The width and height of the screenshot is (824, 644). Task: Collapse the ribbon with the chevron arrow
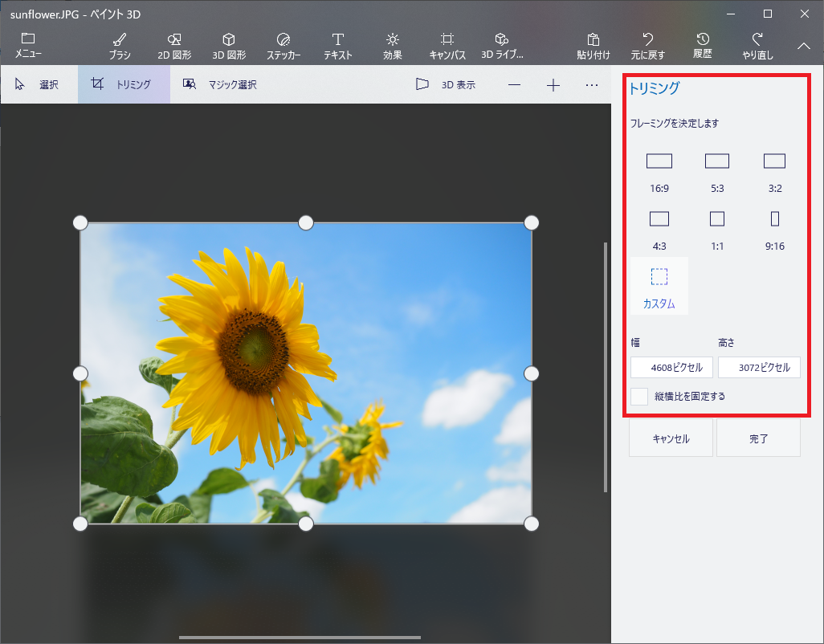(804, 47)
